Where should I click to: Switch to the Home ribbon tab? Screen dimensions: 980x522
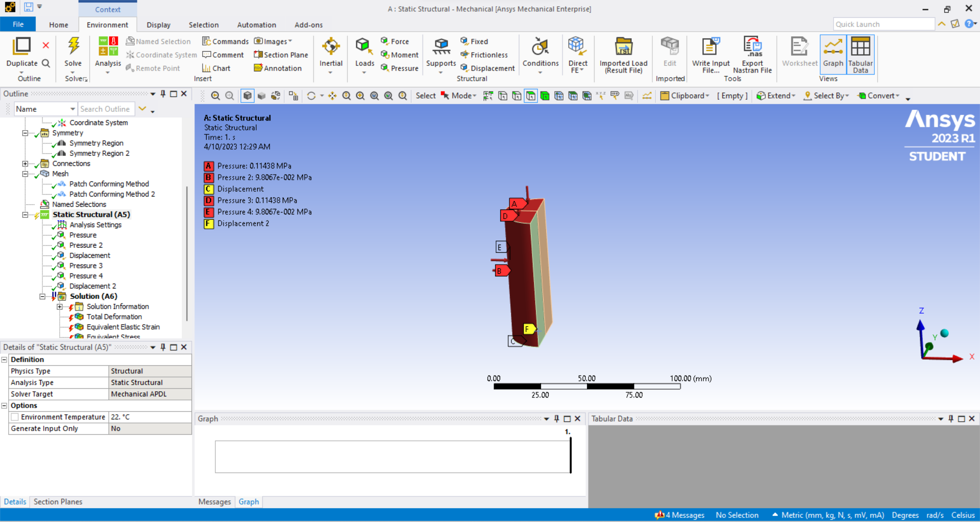59,25
